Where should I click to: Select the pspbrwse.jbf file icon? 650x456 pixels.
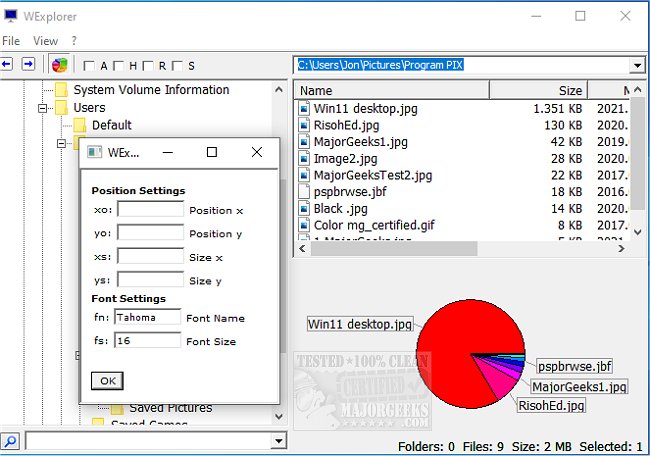(x=304, y=192)
